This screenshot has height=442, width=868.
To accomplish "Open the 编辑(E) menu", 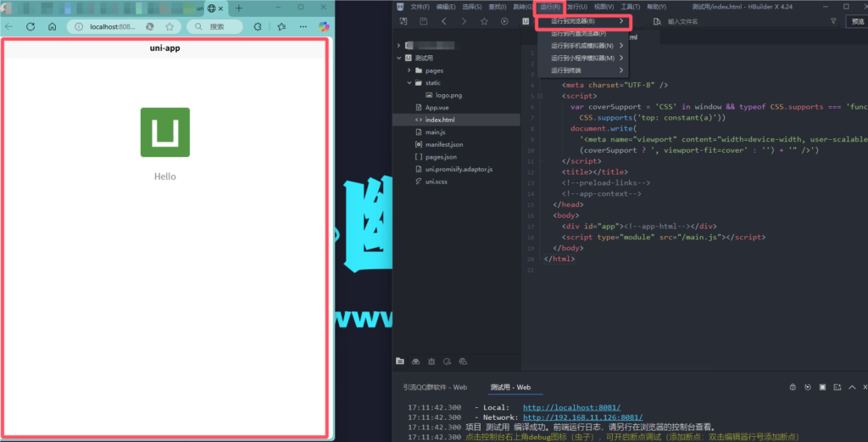I will (446, 7).
